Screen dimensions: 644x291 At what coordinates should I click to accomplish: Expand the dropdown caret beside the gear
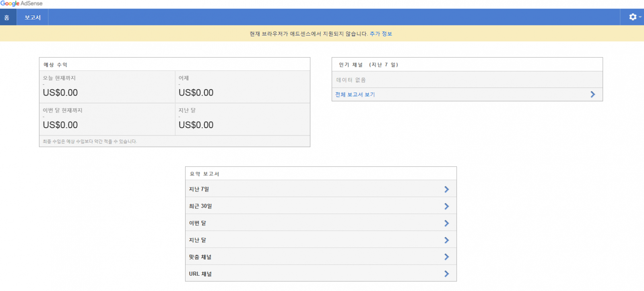640,17
